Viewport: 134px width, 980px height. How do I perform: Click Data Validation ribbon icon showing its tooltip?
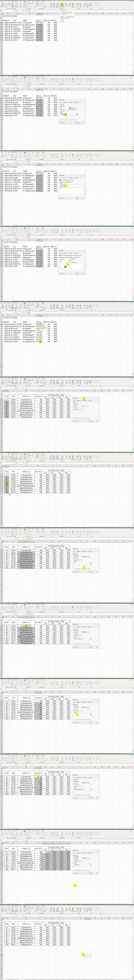pos(62,5)
